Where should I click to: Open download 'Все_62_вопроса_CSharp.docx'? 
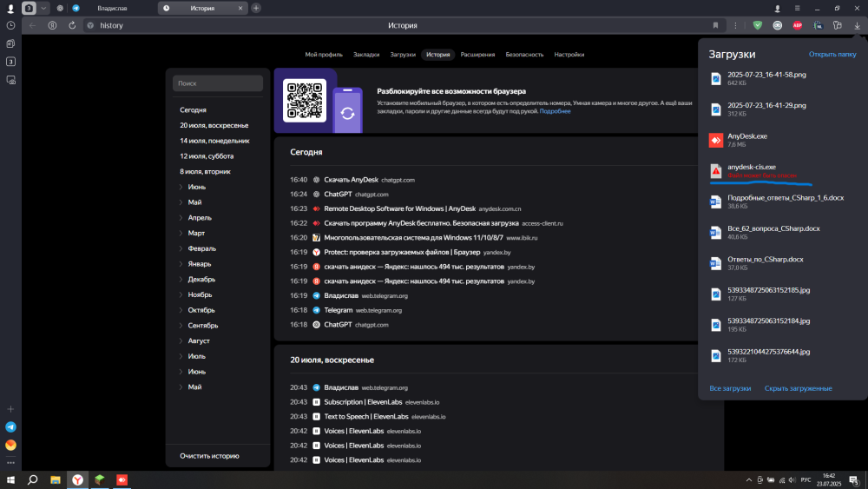point(773,228)
